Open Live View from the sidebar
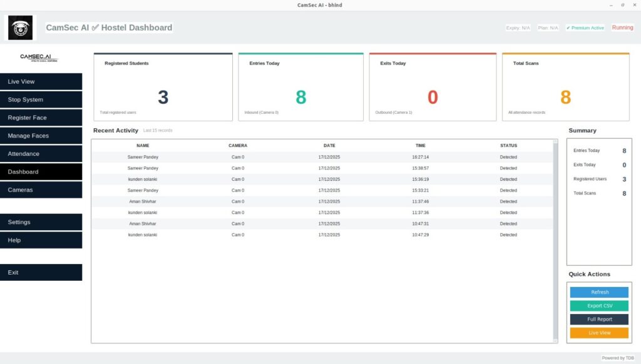641x364 pixels. pyautogui.click(x=41, y=82)
